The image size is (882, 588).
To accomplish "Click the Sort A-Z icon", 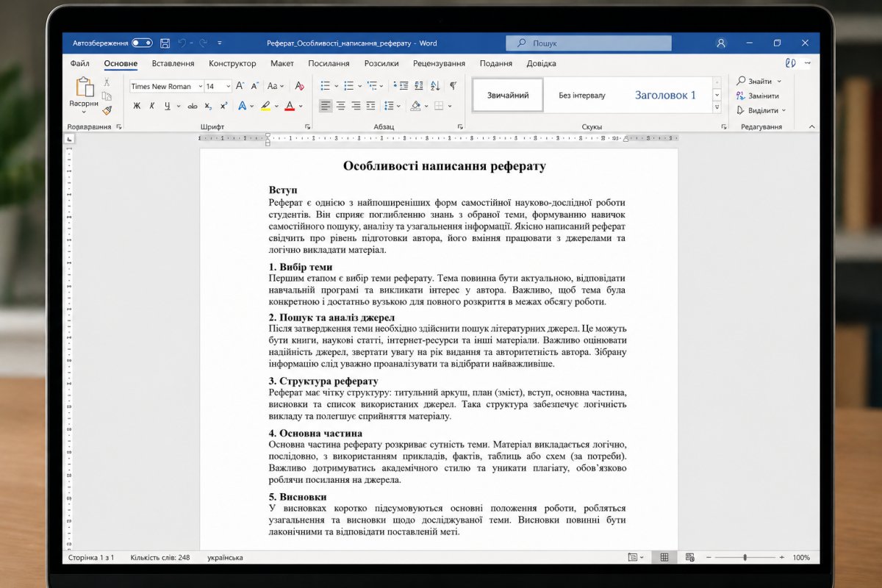I will pyautogui.click(x=435, y=86).
